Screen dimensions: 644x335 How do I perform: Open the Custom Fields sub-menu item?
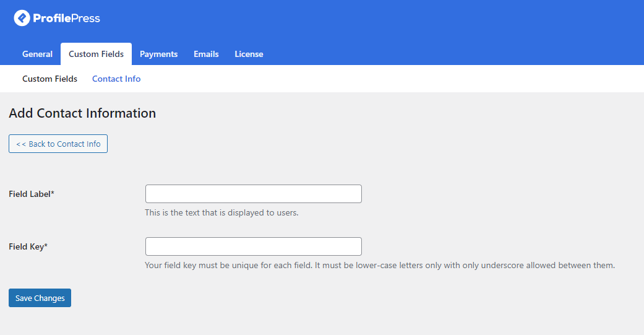pos(49,79)
